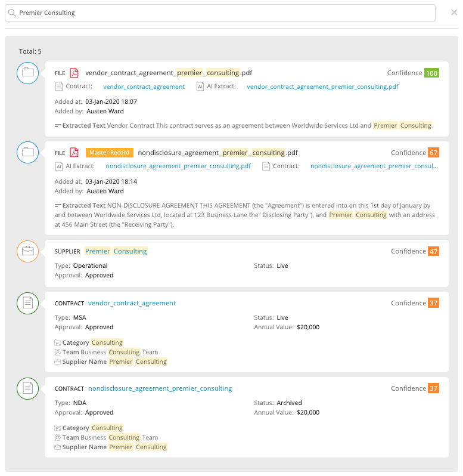Image resolution: width=463 pixels, height=476 pixels.
Task: Click the green Confidence 100 badge
Action: click(431, 73)
